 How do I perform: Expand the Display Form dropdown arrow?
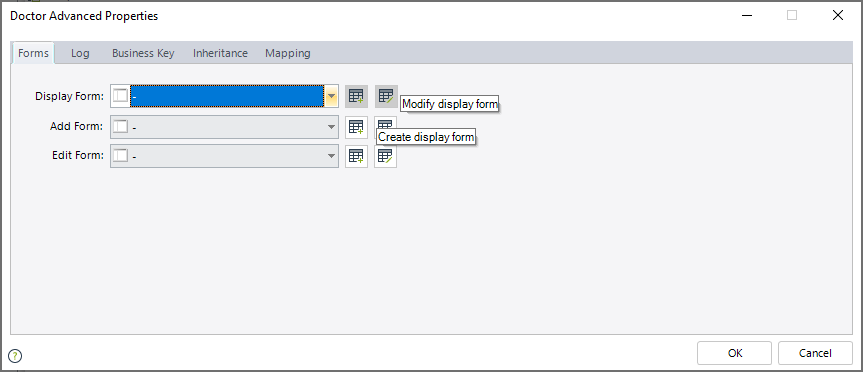331,96
